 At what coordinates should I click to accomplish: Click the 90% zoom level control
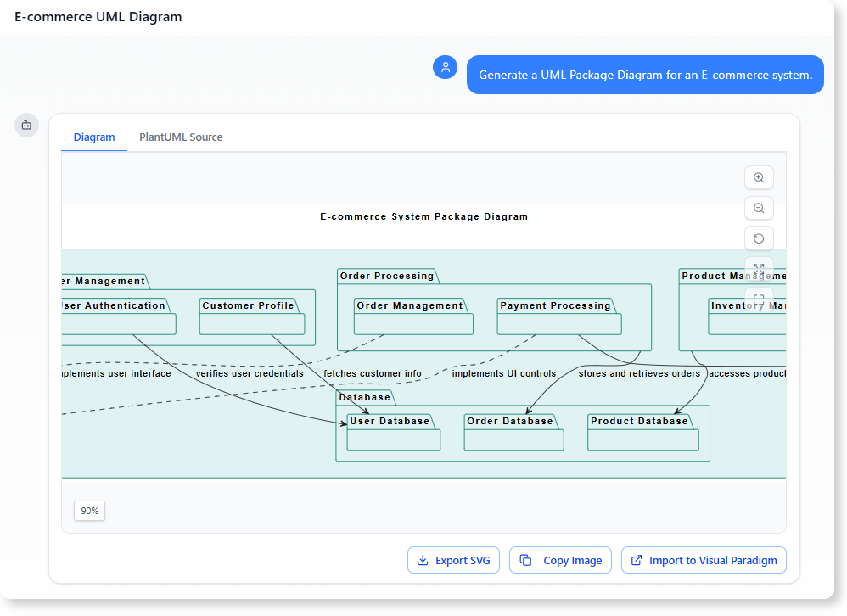(x=89, y=510)
